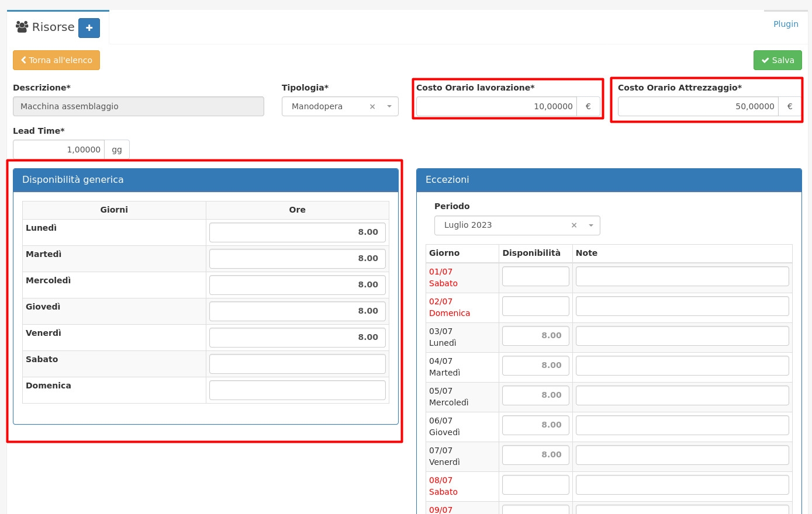Image resolution: width=812 pixels, height=514 pixels.
Task: Expand the Tipologia dropdown arrow
Action: coord(389,106)
